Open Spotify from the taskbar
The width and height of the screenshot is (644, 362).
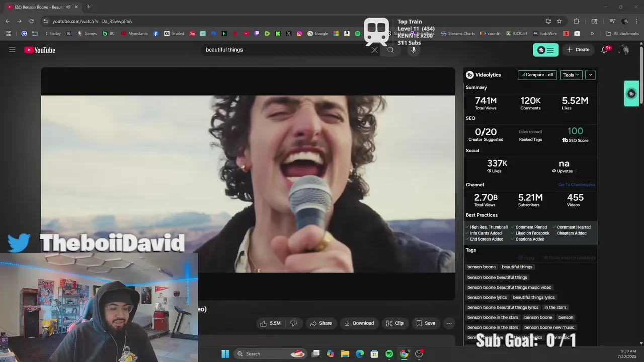(x=389, y=354)
